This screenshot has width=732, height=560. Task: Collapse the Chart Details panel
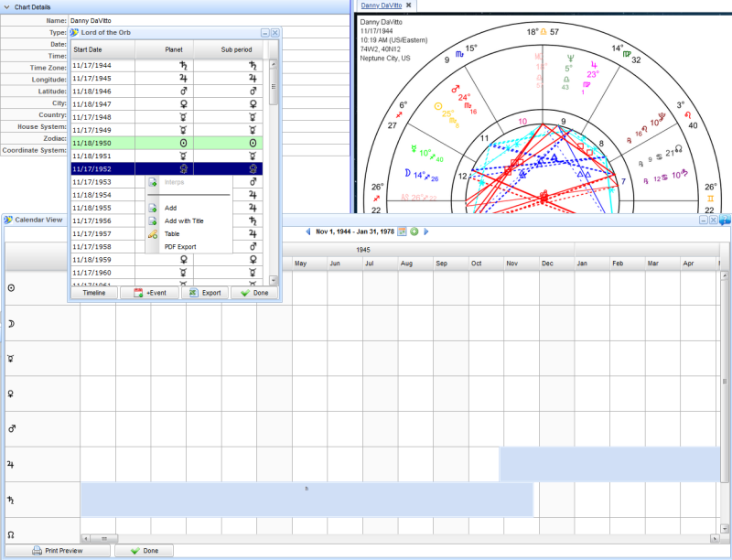click(x=7, y=6)
